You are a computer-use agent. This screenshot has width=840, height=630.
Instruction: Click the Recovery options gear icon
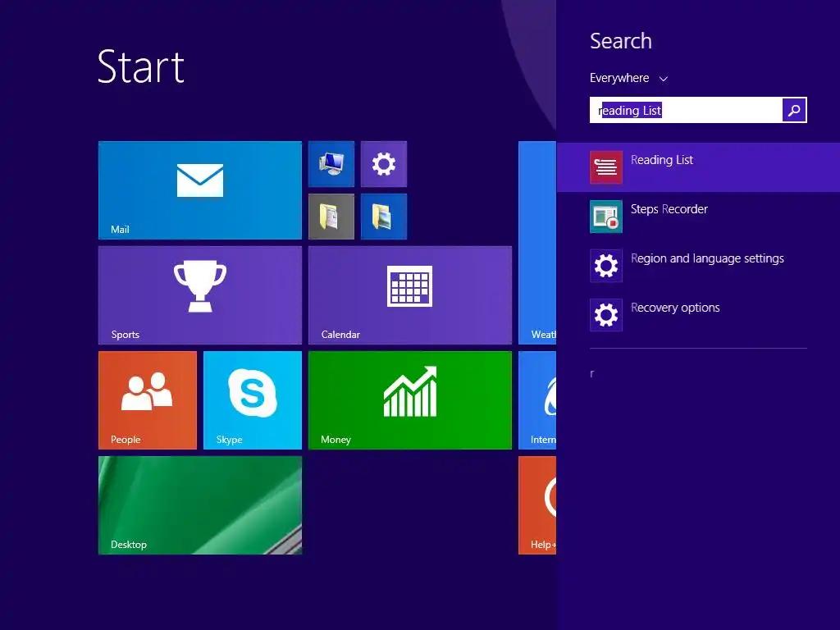pos(606,315)
